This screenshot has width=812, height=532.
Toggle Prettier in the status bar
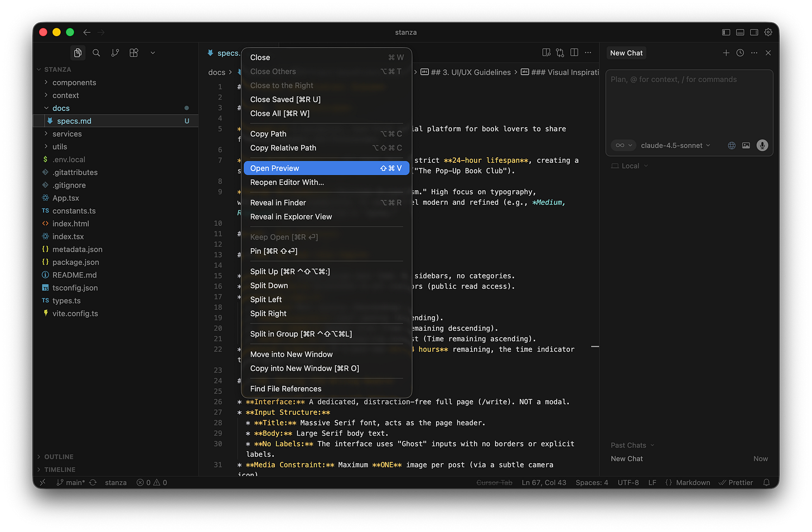click(736, 482)
